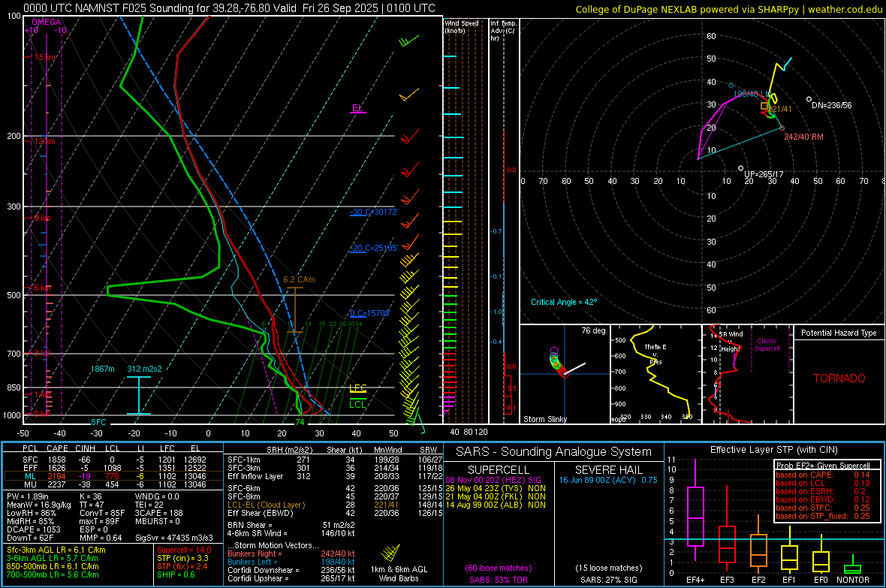Click the UP=265/17 hodograph label
Screen dimensions: 886x588
click(764, 174)
